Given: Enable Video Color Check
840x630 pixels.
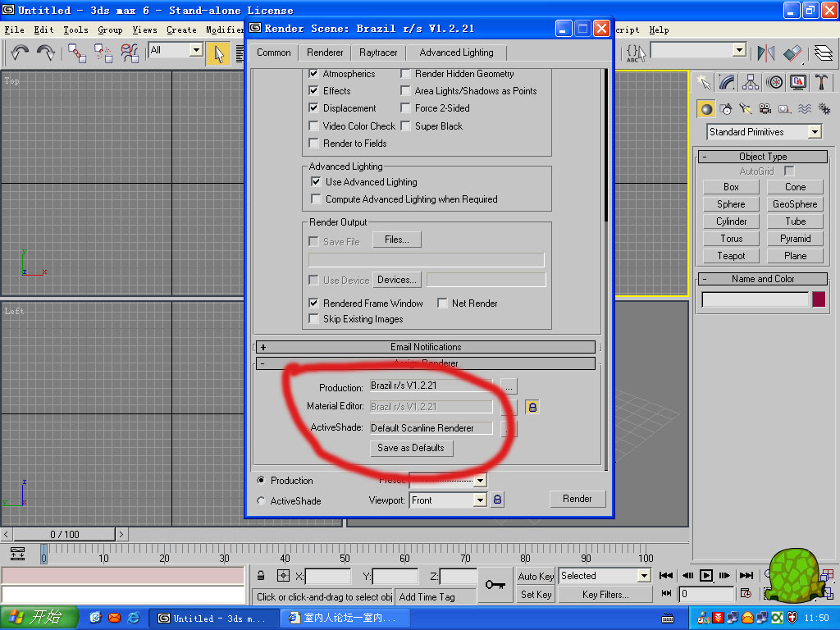Looking at the screenshot, I should pyautogui.click(x=314, y=126).
